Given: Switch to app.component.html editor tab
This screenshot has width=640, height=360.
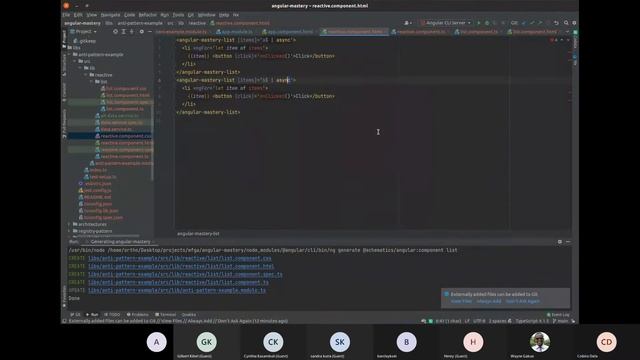Looking at the screenshot, I should click(x=288, y=31).
